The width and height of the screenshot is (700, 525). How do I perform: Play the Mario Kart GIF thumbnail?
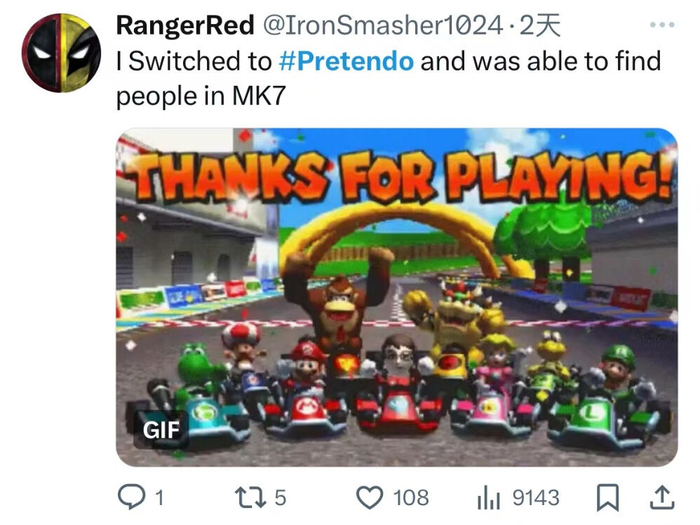click(x=397, y=297)
